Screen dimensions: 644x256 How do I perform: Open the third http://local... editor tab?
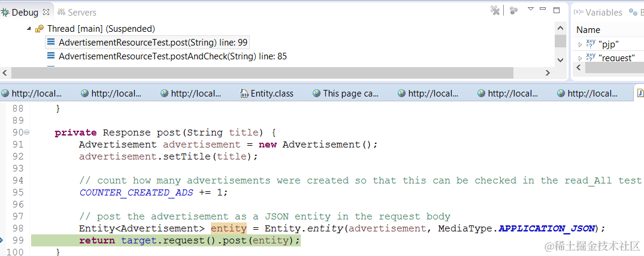click(x=191, y=94)
